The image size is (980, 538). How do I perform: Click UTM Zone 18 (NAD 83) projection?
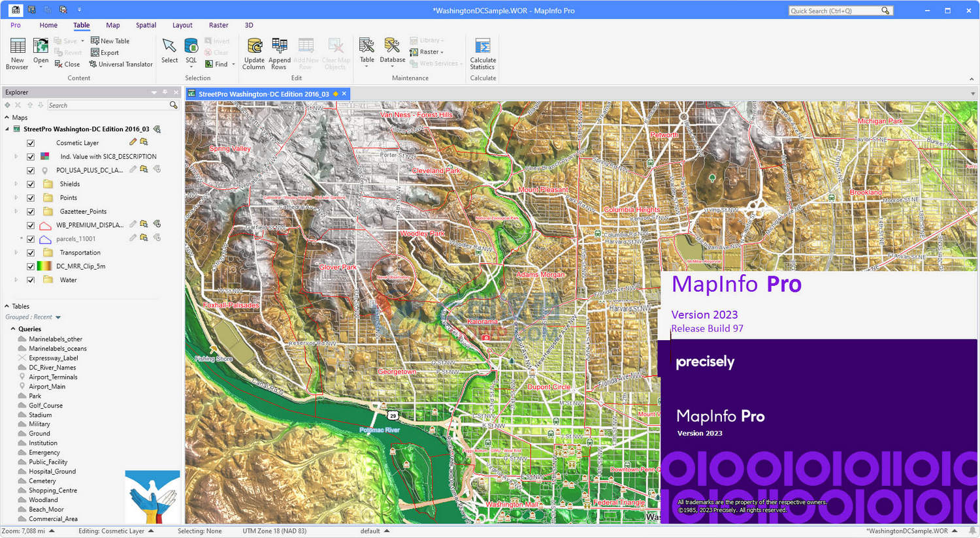click(x=274, y=531)
